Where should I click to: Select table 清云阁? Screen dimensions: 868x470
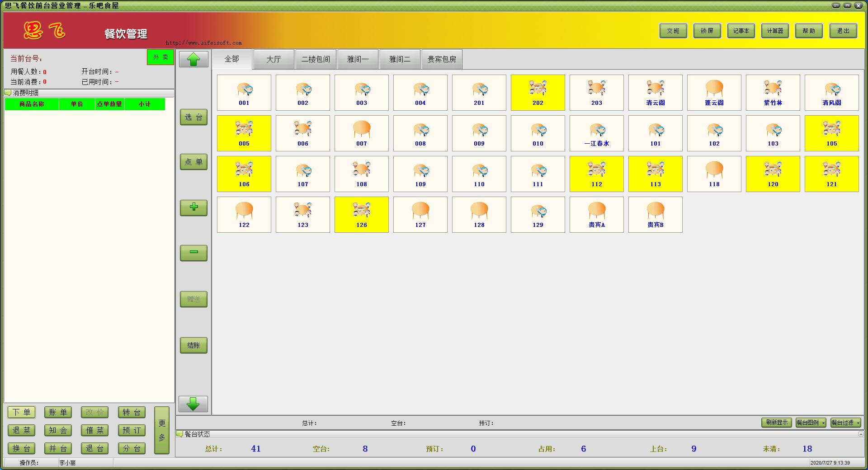pos(655,92)
